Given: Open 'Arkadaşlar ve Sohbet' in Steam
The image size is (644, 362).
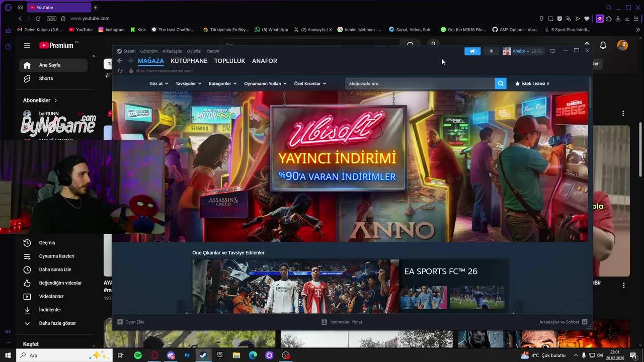Looking at the screenshot, I should pyautogui.click(x=563, y=322).
